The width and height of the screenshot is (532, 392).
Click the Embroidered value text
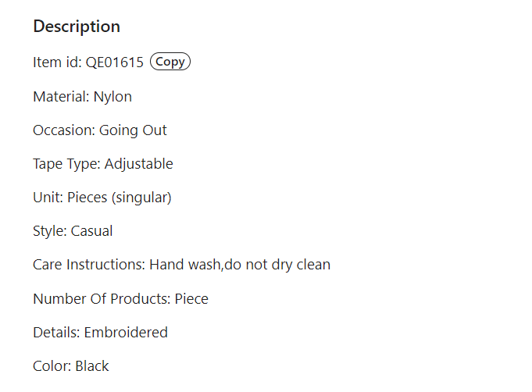(x=126, y=333)
